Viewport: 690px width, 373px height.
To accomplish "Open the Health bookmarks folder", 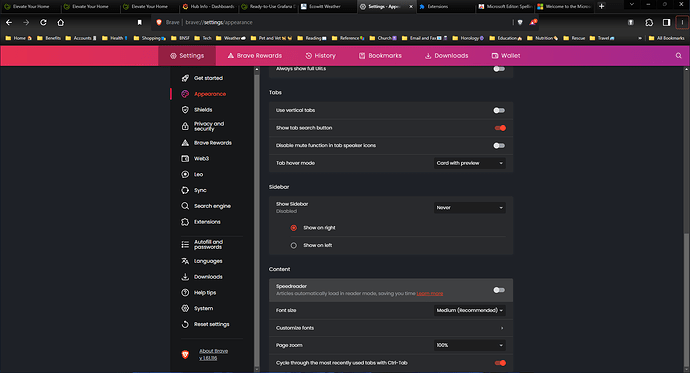I will [x=114, y=38].
